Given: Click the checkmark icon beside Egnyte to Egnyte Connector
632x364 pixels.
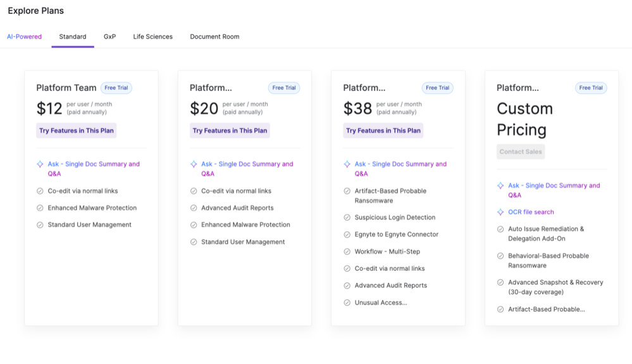Looking at the screenshot, I should 347,234.
